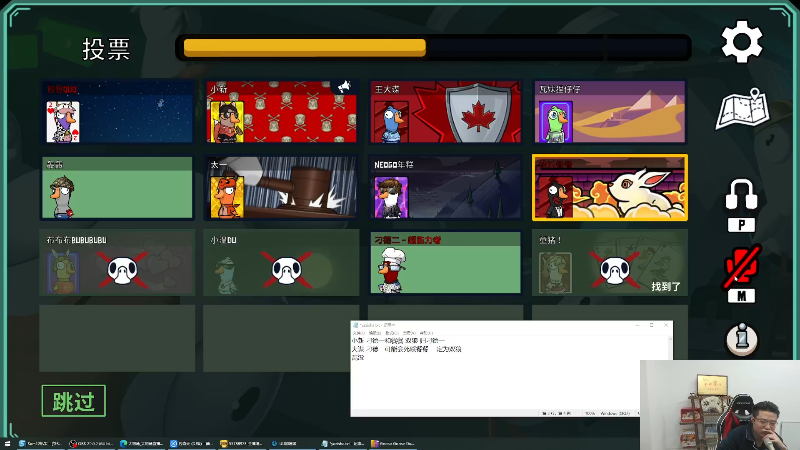The image size is (800, 450).
Task: Vote for 瓦妹捏仔仔 on the desert pyramid card
Action: coord(610,112)
